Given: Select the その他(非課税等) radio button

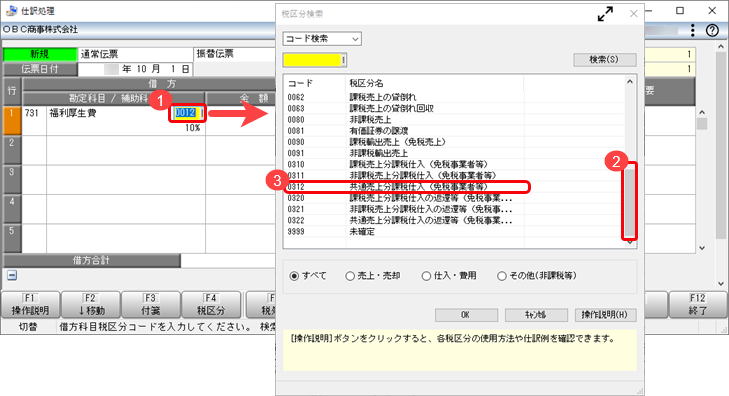Looking at the screenshot, I should (501, 276).
